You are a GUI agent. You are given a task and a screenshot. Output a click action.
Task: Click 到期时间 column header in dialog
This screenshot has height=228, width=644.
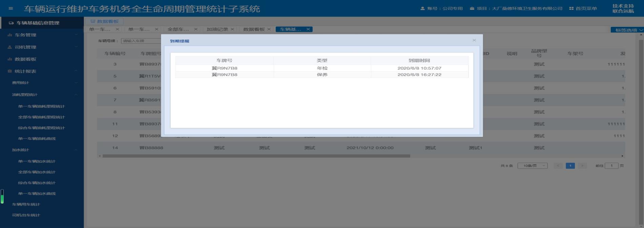coord(419,61)
